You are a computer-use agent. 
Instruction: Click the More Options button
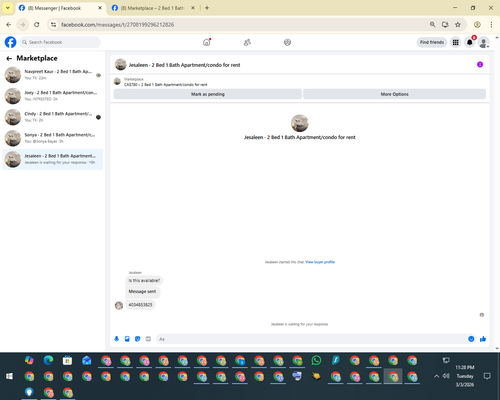click(394, 94)
